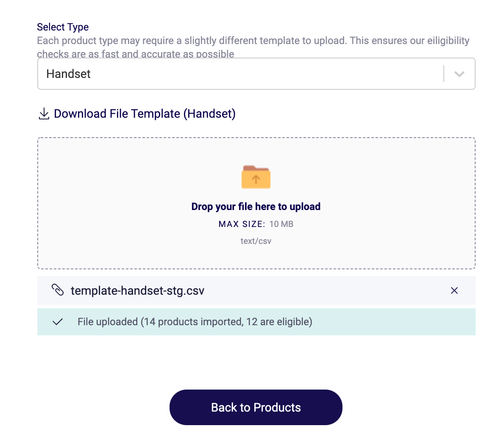
Task: Click the download arrow icon beside template link
Action: point(44,113)
